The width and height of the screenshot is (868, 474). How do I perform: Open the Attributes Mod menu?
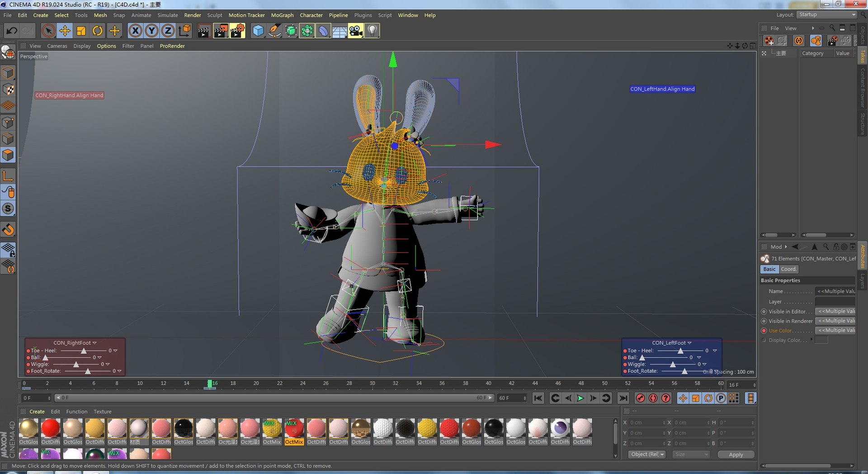click(x=776, y=247)
